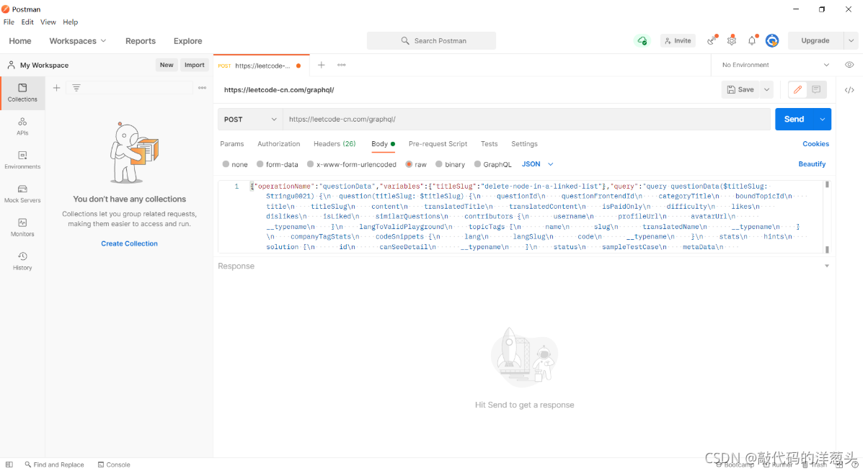Click the Create Collection link

129,243
